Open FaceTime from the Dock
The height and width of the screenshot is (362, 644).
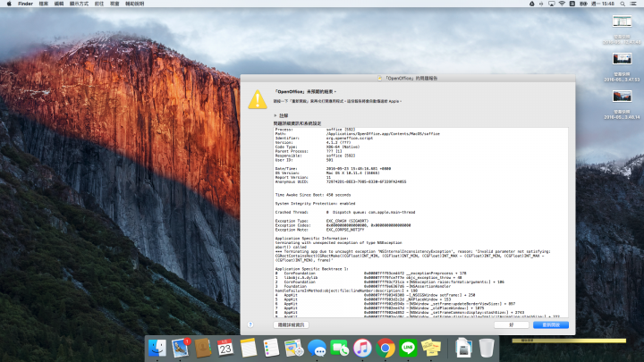coord(340,348)
